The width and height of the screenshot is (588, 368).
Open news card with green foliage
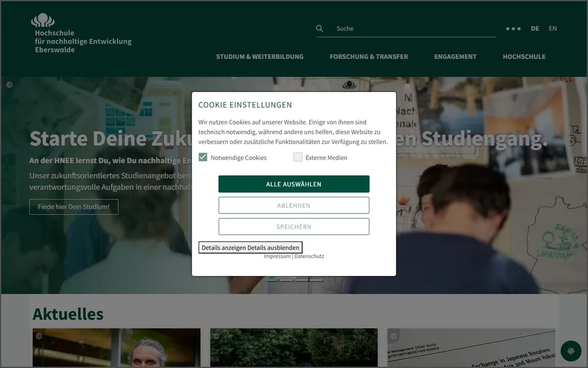(294, 348)
